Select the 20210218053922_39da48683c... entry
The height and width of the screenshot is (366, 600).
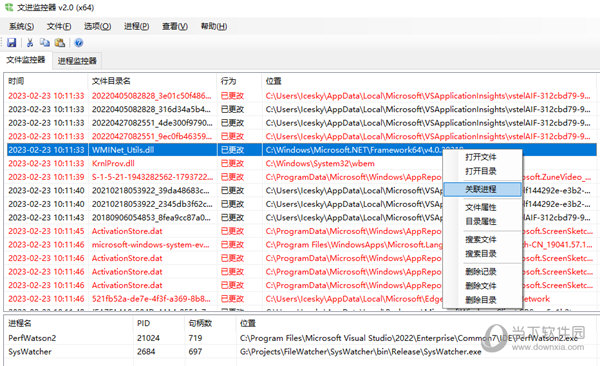click(x=151, y=190)
